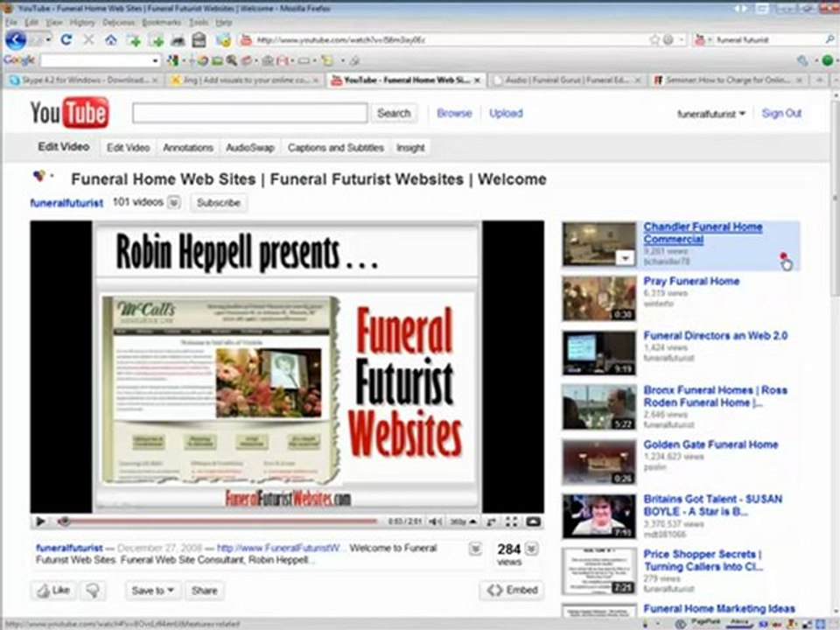Open the Google toolbar search history dropdown
This screenshot has width=840, height=630.
[156, 60]
